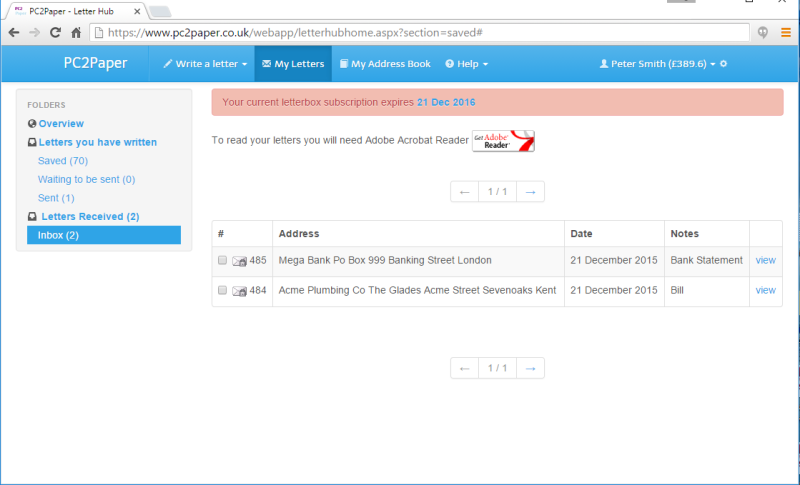The width and height of the screenshot is (800, 485).
Task: Reload the page with the refresh icon
Action: pyautogui.click(x=55, y=33)
